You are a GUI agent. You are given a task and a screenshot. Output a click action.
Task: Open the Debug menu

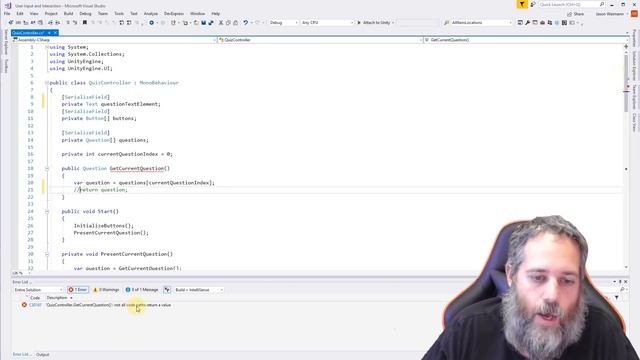tap(85, 14)
